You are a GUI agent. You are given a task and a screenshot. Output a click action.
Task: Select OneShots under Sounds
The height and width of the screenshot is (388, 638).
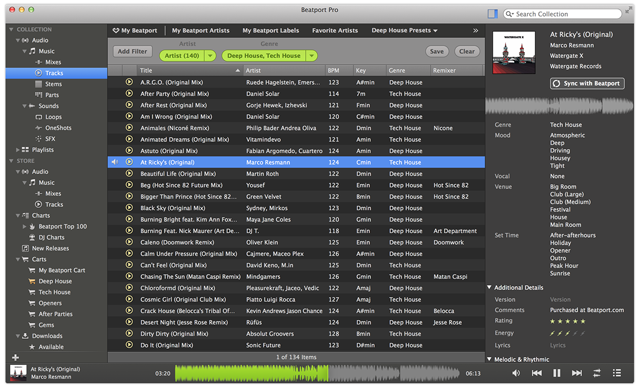coord(58,128)
